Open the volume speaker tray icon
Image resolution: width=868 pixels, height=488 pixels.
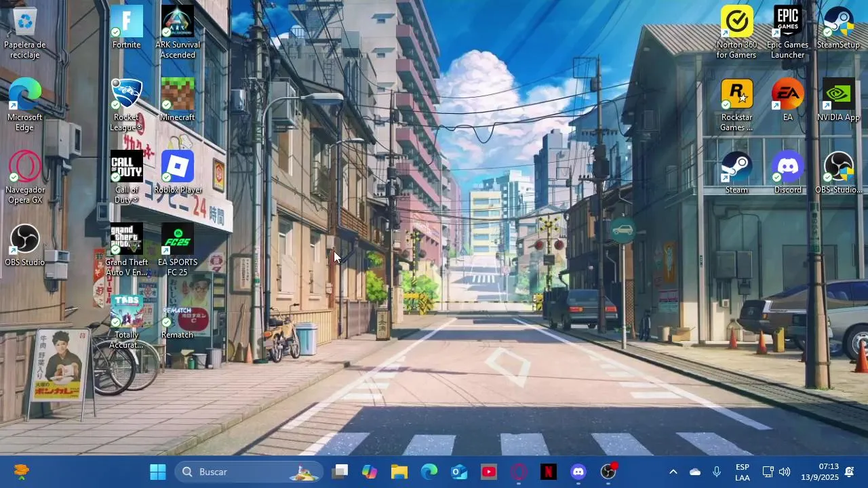[x=785, y=472]
